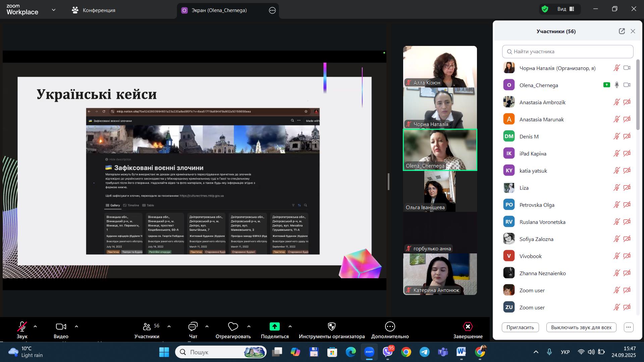Open Zoom Workplace dropdown chevron

click(54, 10)
